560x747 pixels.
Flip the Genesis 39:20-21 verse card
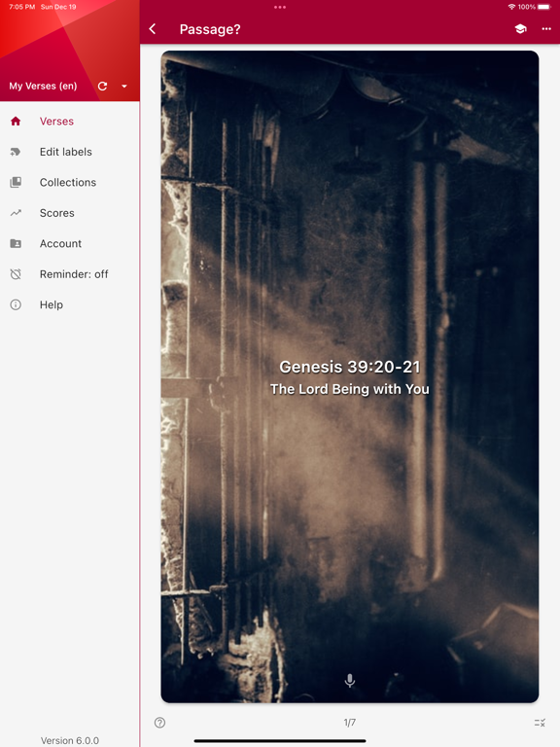tap(350, 376)
